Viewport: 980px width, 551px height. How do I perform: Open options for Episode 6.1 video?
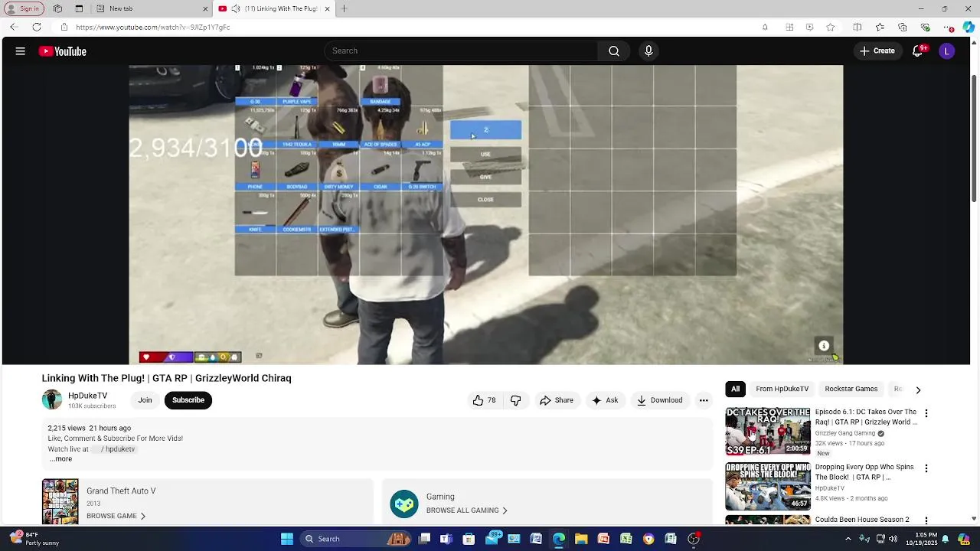tap(926, 413)
